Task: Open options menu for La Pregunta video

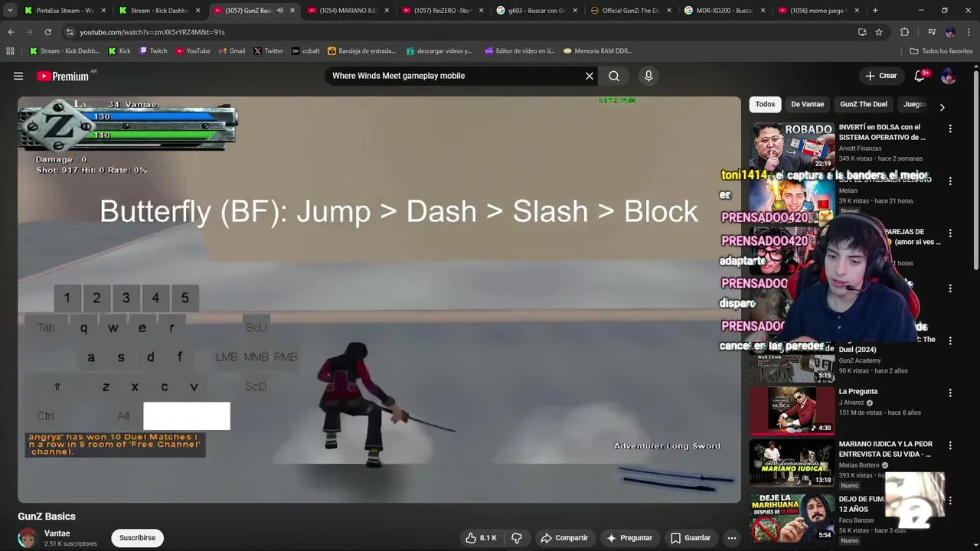Action: 950,393
